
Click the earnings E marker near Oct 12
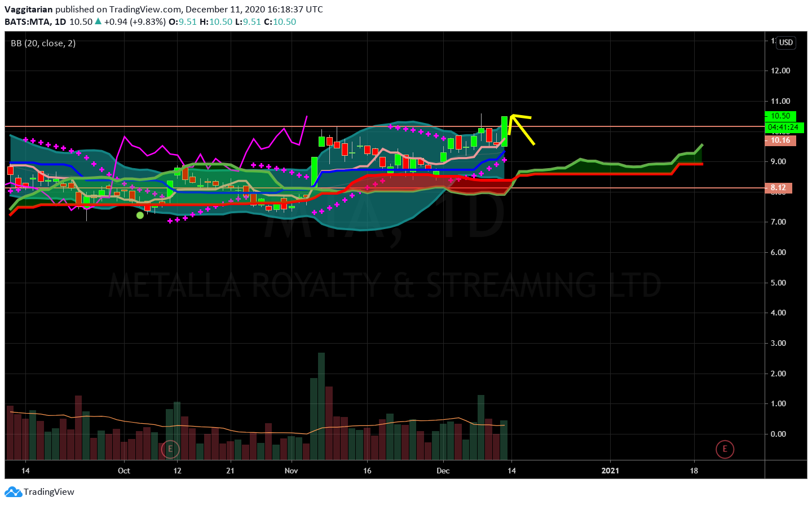[x=170, y=449]
